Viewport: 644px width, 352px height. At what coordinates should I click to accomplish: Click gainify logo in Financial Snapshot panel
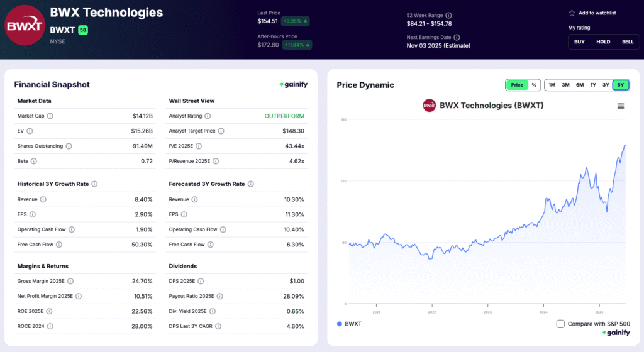click(293, 84)
